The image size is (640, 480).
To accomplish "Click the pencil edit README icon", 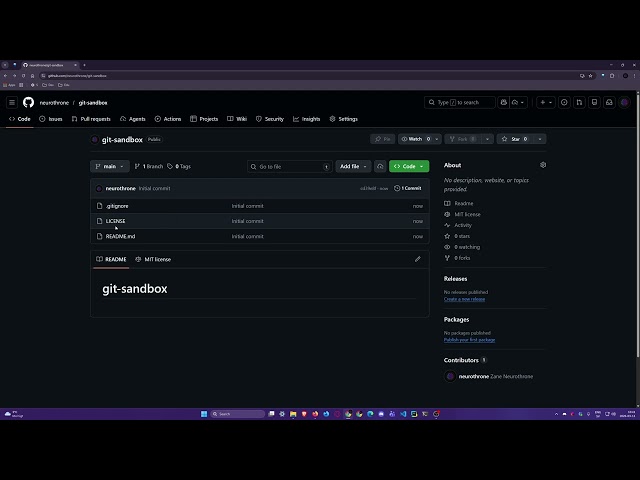I will [418, 259].
